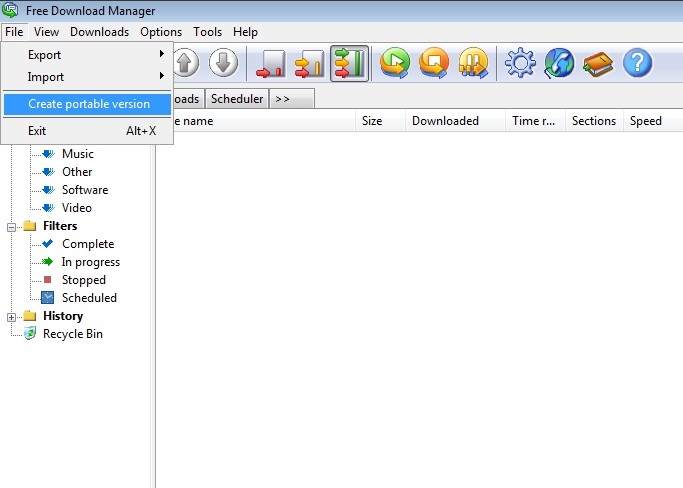Click the move download down arrow icon
Viewport: 683px width, 488px height.
[223, 63]
